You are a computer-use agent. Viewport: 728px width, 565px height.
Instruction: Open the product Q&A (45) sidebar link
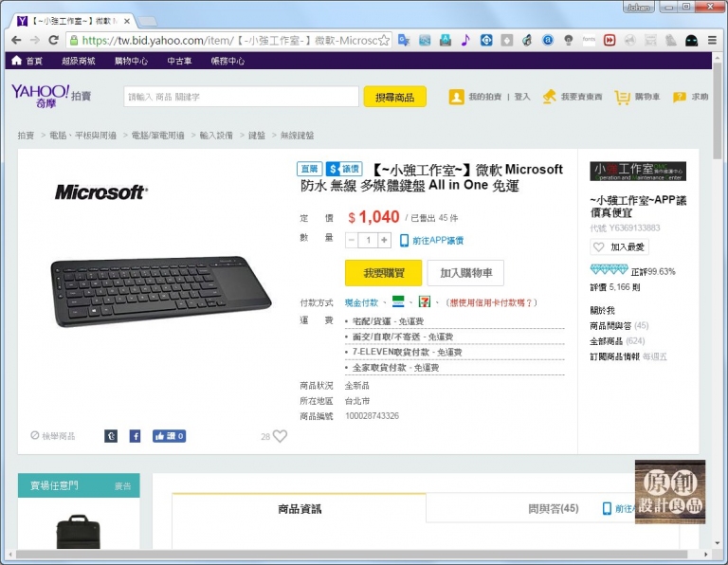point(619,326)
